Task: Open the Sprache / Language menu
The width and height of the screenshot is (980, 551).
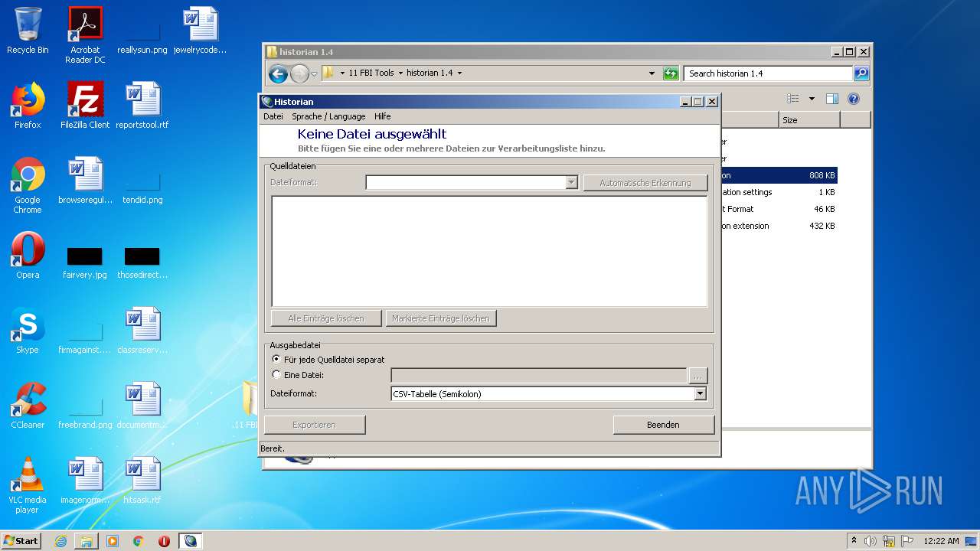Action: 328,116
